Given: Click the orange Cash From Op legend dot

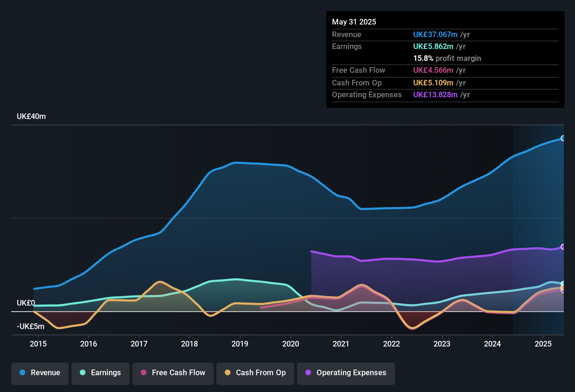Looking at the screenshot, I should click(x=228, y=373).
